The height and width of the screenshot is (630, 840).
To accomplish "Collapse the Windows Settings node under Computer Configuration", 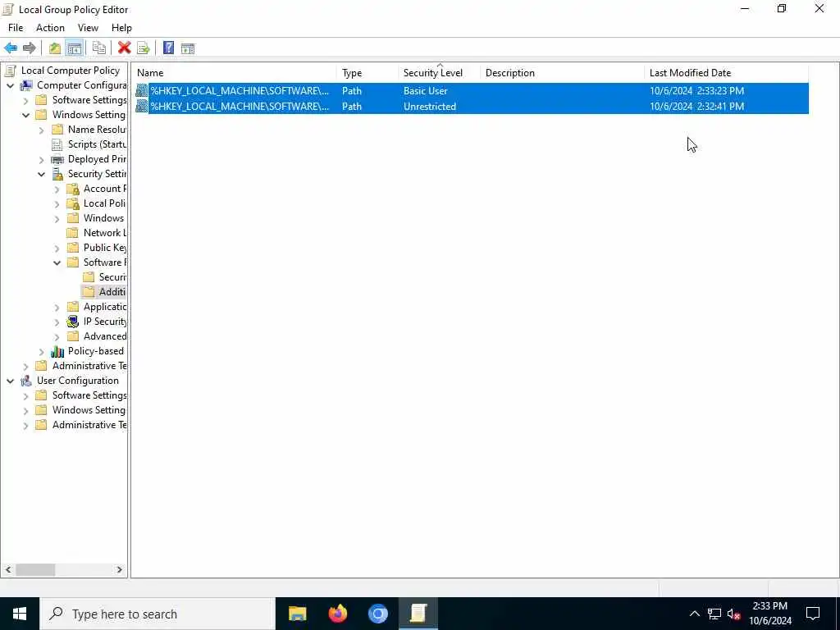I will (x=25, y=115).
